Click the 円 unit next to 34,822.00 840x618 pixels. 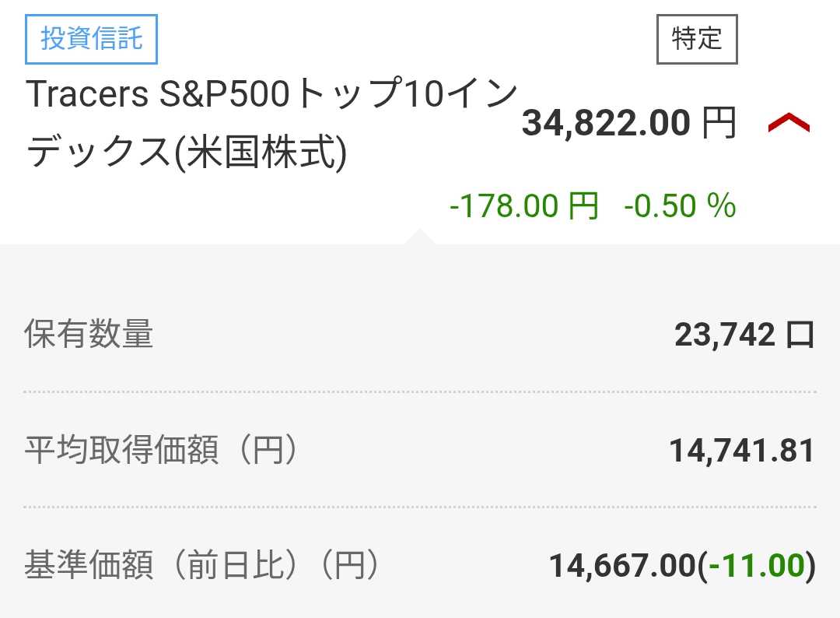point(719,123)
